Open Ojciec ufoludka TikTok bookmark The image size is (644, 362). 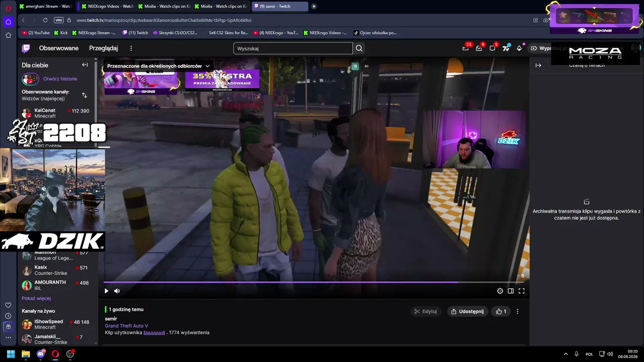[375, 33]
